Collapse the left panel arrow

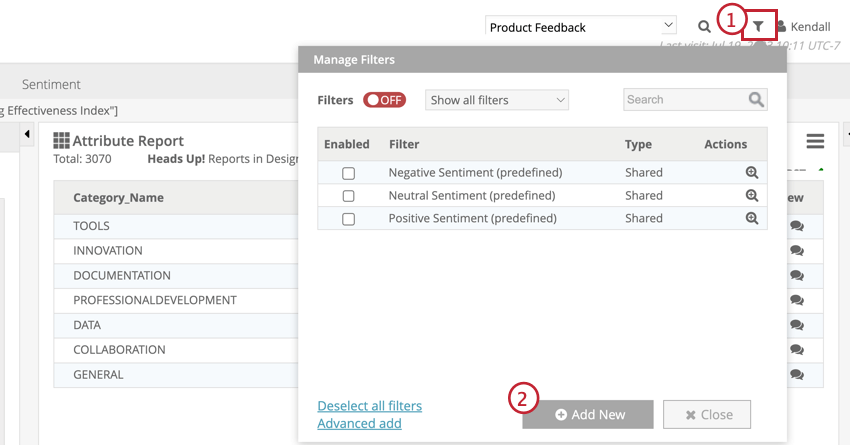[27, 134]
